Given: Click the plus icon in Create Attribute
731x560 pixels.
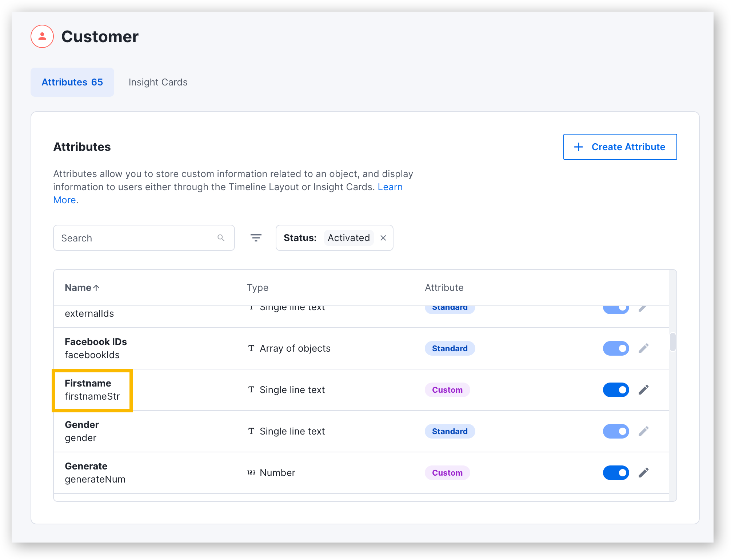Looking at the screenshot, I should (x=578, y=147).
